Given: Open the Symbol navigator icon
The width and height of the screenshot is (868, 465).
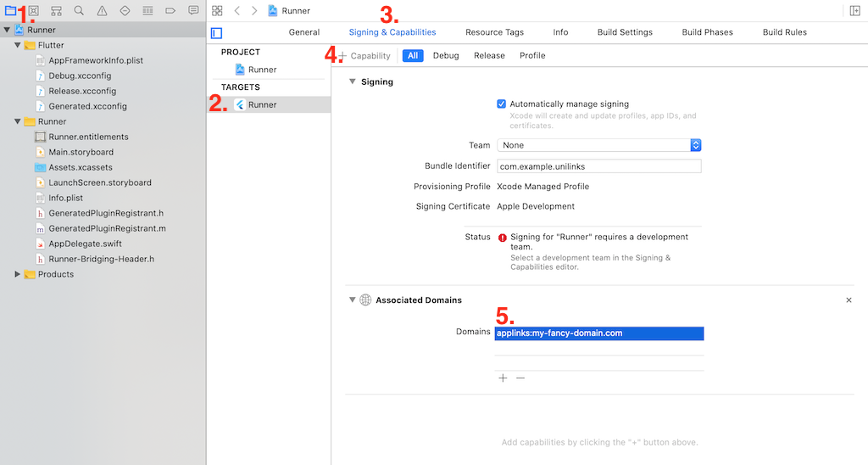Looking at the screenshot, I should coord(56,10).
